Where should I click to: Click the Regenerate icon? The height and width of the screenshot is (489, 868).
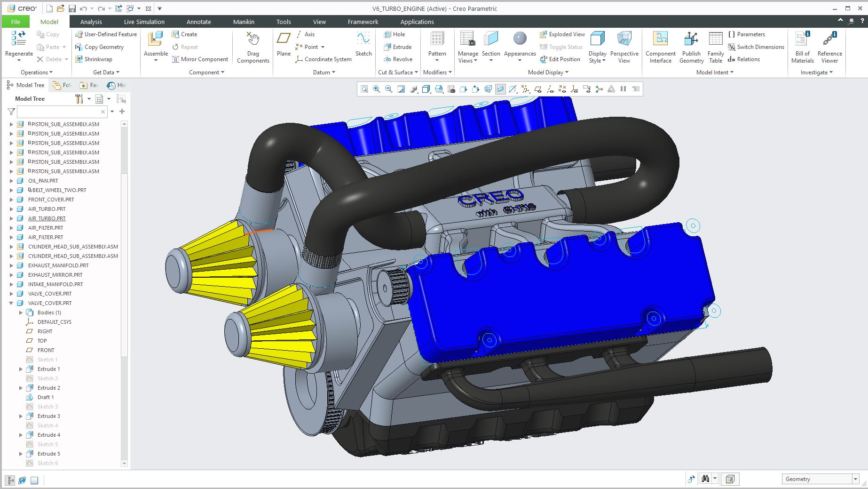(x=19, y=39)
